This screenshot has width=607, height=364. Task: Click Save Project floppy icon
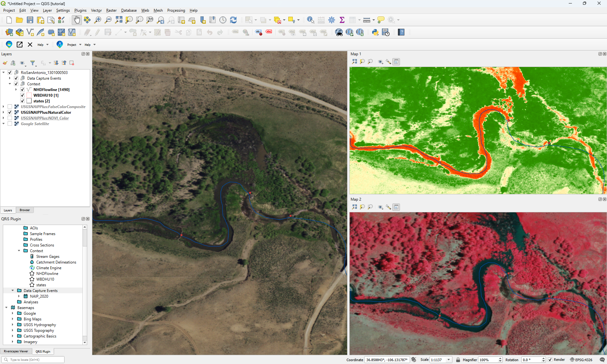tap(30, 20)
